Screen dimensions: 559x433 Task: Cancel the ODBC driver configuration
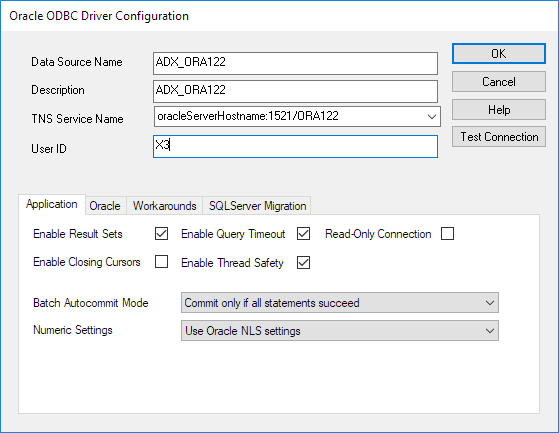tap(498, 82)
